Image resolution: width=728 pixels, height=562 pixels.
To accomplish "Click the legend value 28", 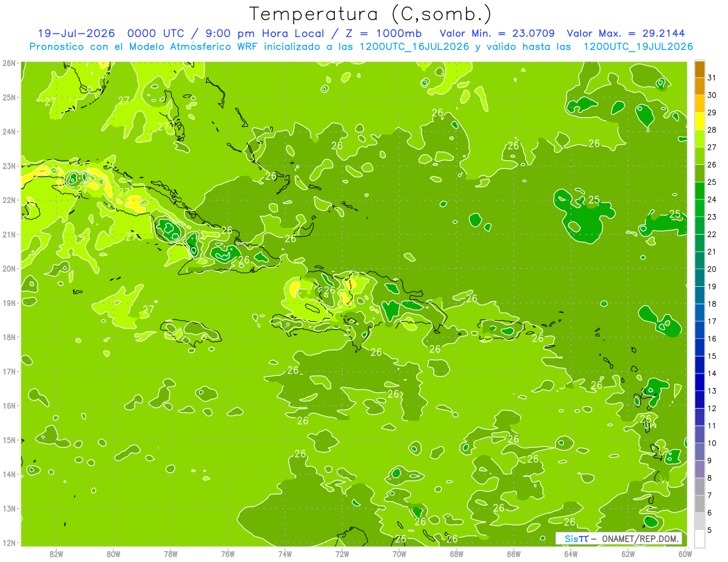I will 712,130.
